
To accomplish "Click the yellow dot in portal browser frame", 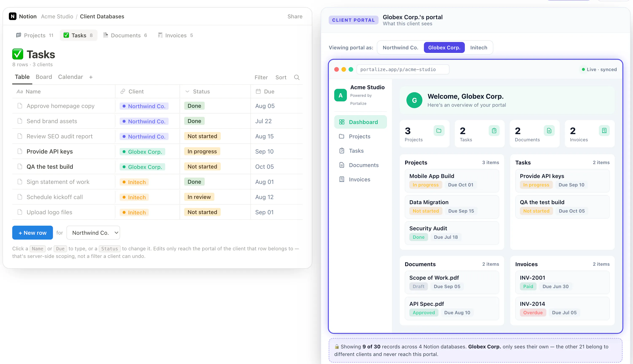I will click(344, 69).
